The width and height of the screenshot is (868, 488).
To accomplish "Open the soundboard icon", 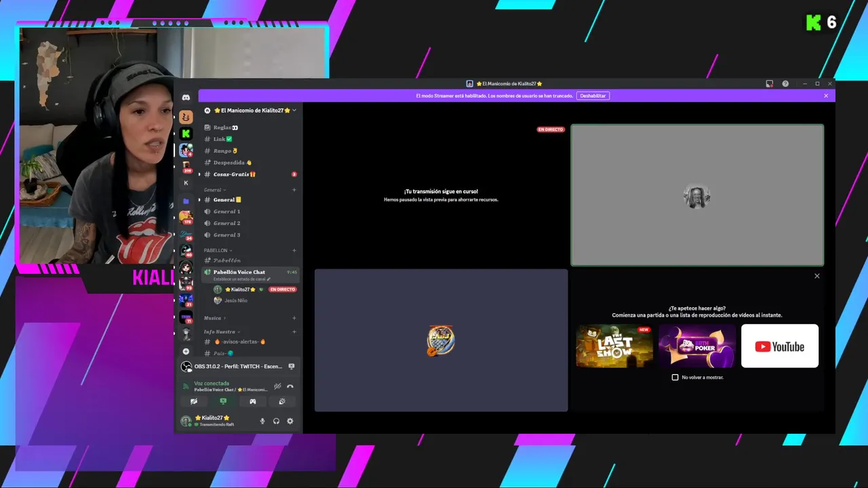I will (x=282, y=401).
